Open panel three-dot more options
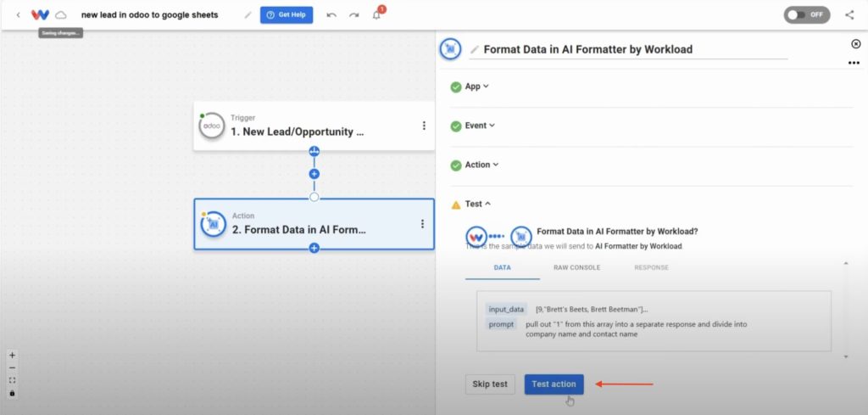 coord(854,63)
